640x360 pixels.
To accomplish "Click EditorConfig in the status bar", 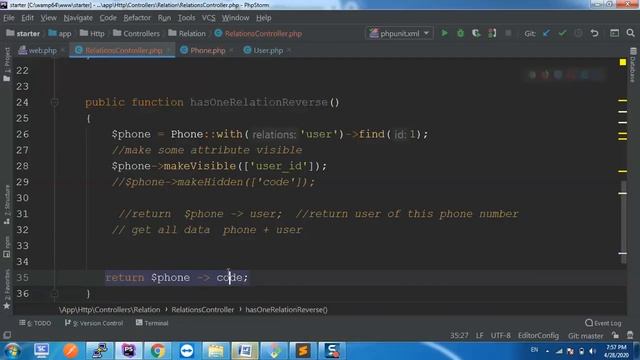I will 538,336.
